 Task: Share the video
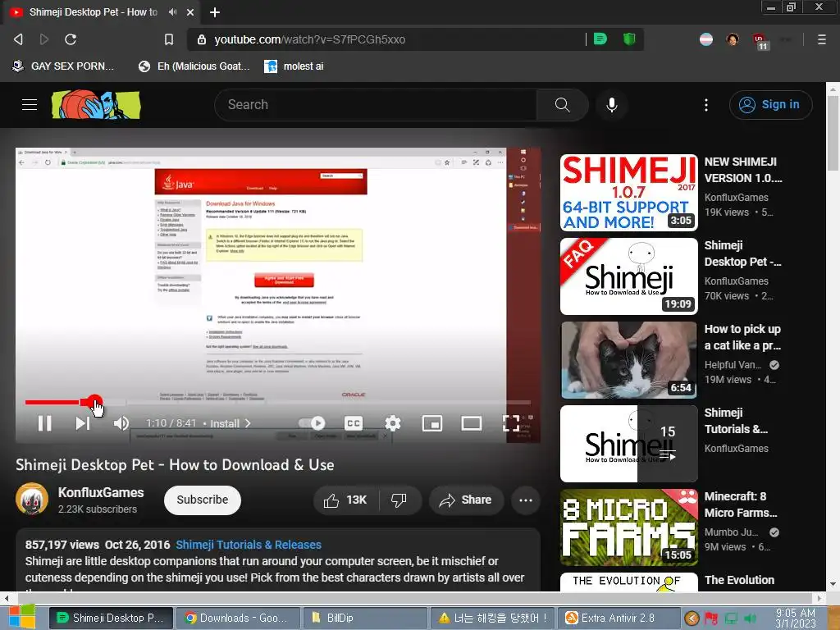coord(466,500)
